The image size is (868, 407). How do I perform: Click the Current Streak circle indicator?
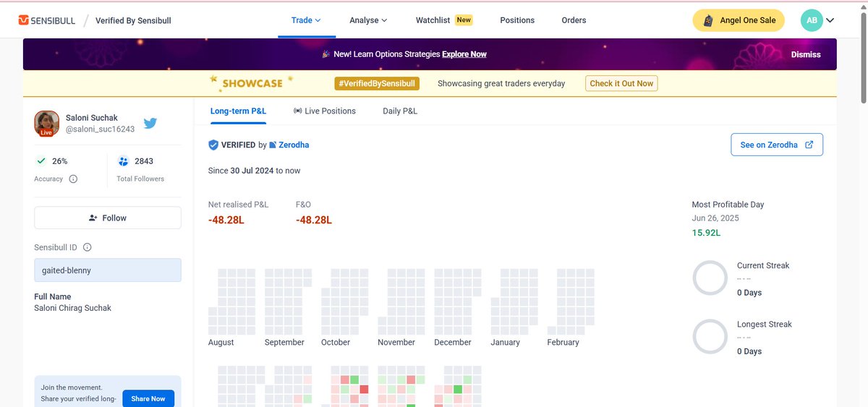710,278
